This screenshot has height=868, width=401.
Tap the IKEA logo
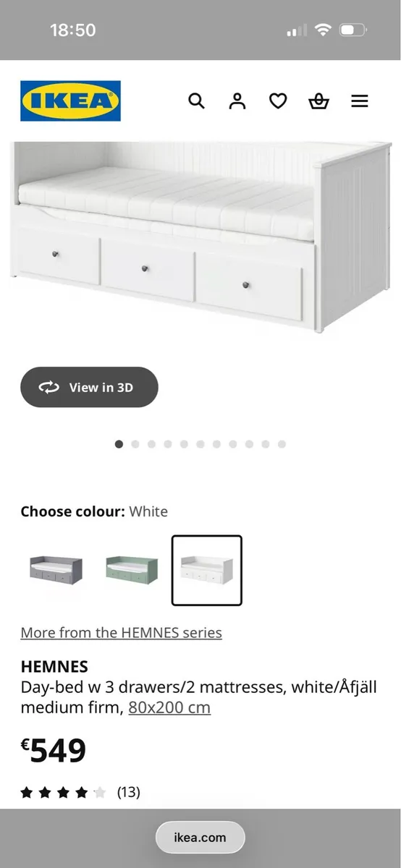coord(70,101)
